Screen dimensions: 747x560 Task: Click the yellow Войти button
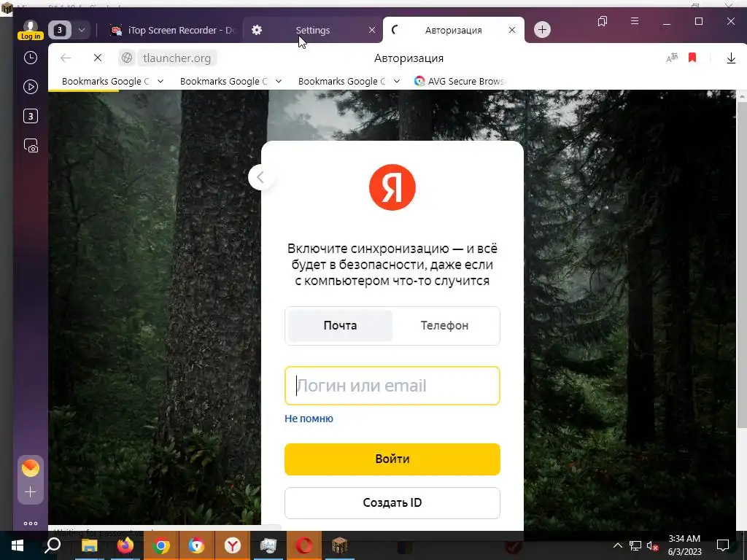click(392, 459)
